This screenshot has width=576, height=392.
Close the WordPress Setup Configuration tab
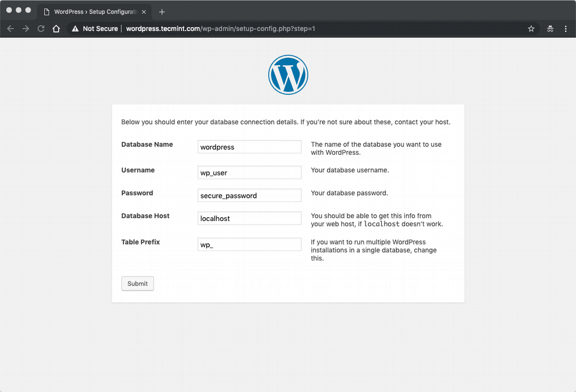coord(144,12)
